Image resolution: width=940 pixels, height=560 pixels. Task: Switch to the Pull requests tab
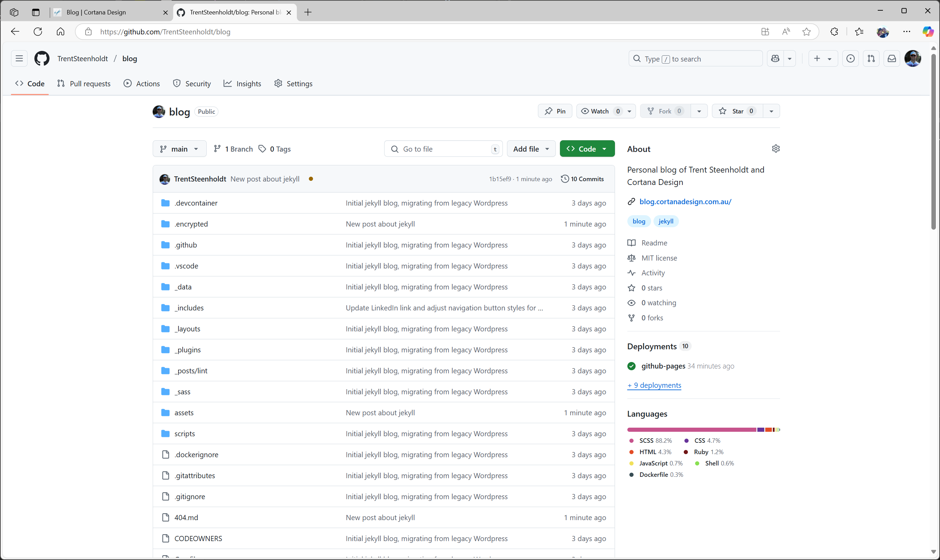tap(84, 84)
